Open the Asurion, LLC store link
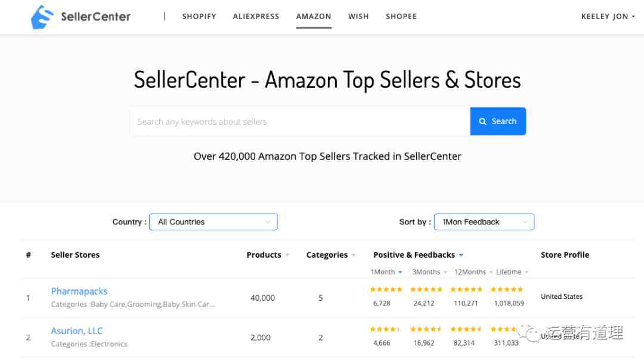This screenshot has height=361, width=644. 77,331
